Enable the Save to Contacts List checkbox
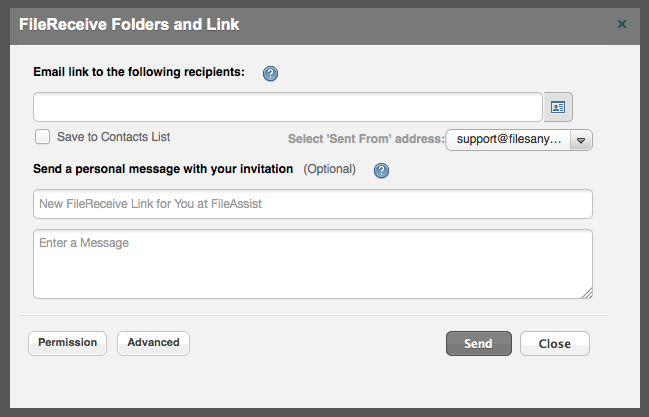This screenshot has height=417, width=649. click(43, 137)
